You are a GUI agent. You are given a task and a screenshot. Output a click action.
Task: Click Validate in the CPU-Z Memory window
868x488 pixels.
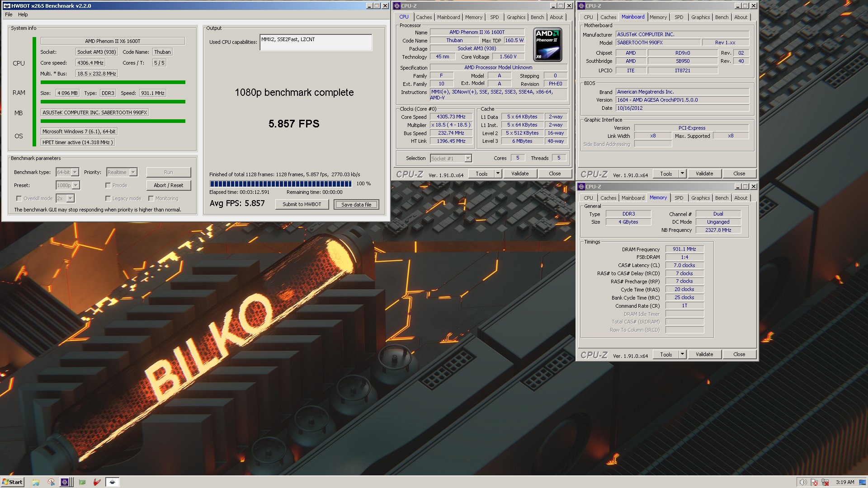(704, 354)
